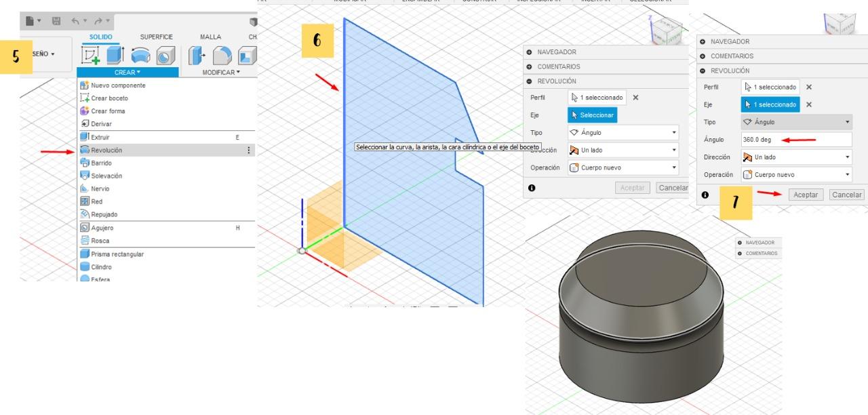Select the Hole toolbar icon
This screenshot has height=415, width=868.
[166, 55]
